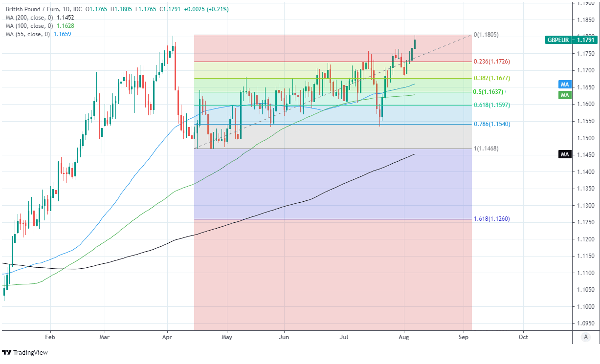Viewport: 600px width, 364px height.
Task: Click 1.1000 on the price scale
Action: tap(585, 306)
